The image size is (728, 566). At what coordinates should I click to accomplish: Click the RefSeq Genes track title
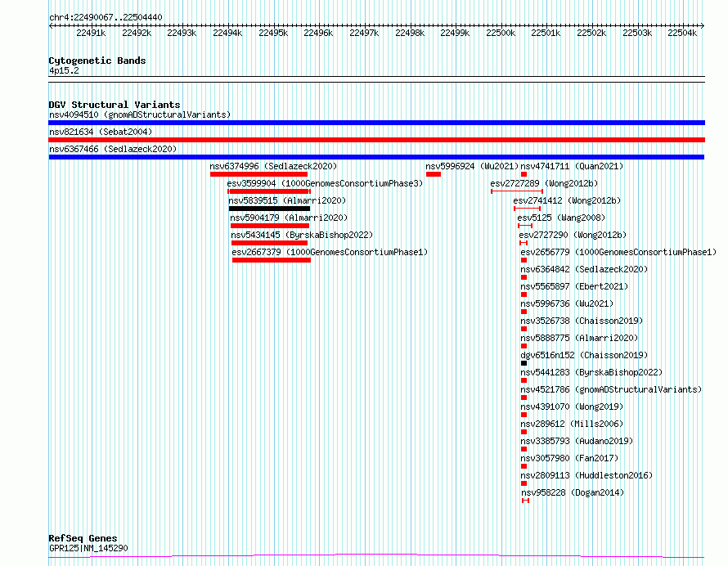tap(83, 539)
